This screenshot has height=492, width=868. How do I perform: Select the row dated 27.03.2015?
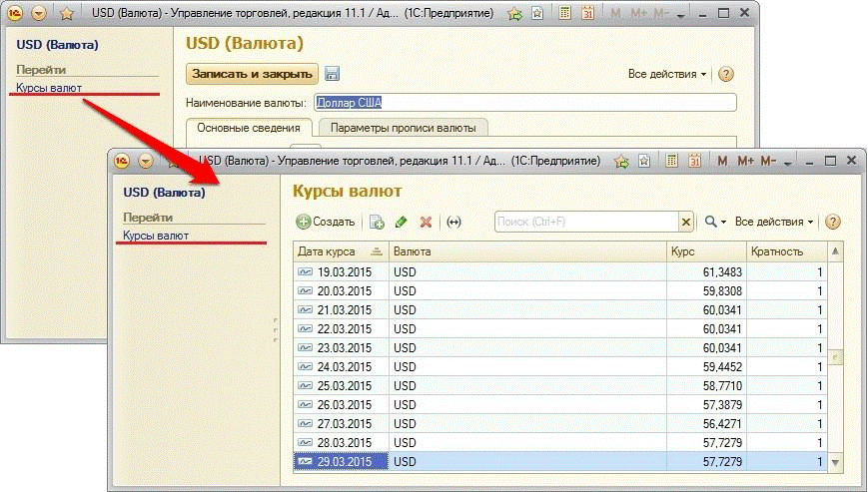(x=560, y=423)
